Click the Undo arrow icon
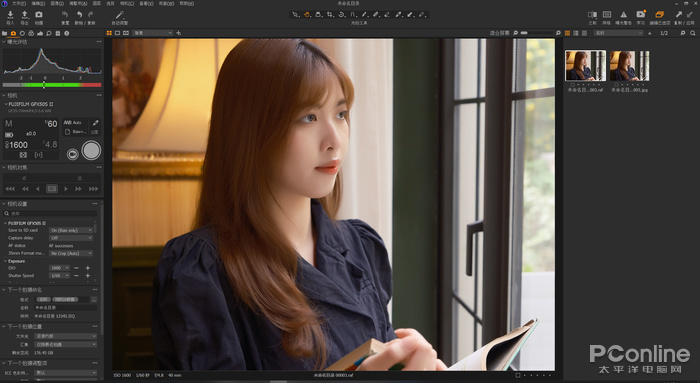The image size is (700, 383). (79, 15)
